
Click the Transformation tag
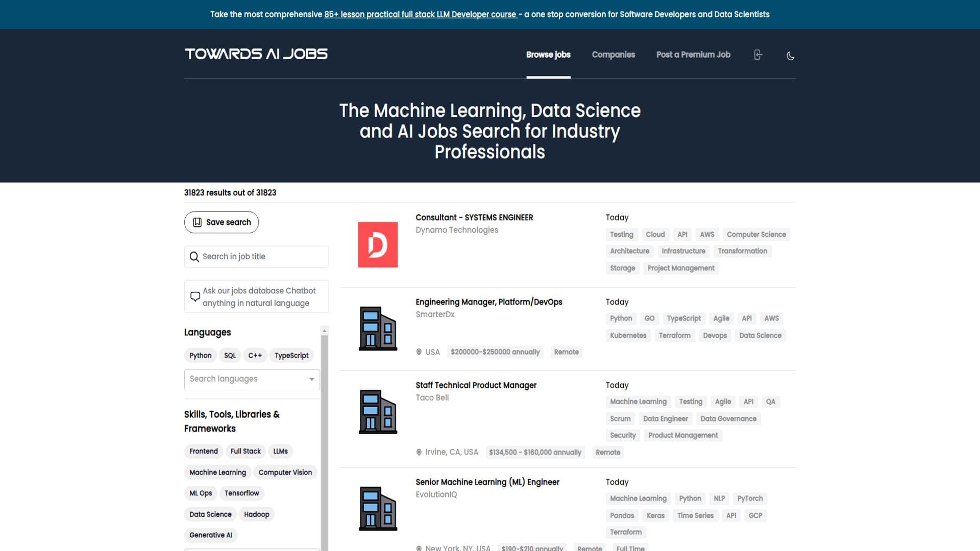742,251
